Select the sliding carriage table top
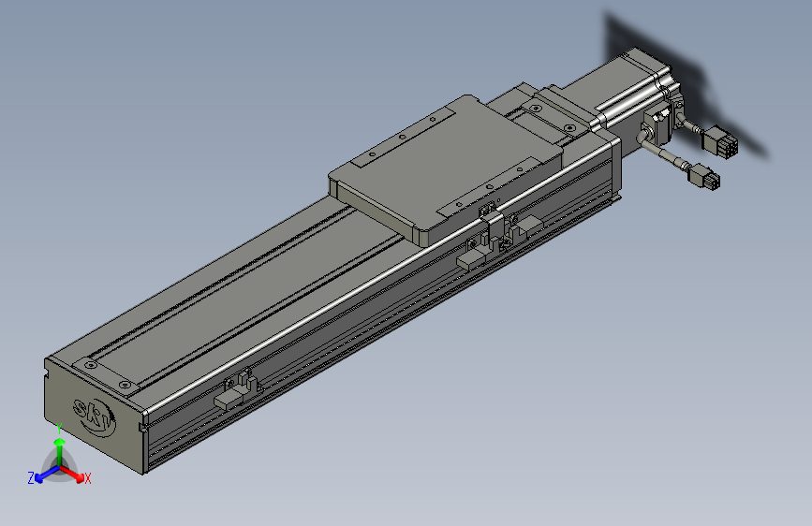This screenshot has width=812, height=526. pyautogui.click(x=446, y=165)
